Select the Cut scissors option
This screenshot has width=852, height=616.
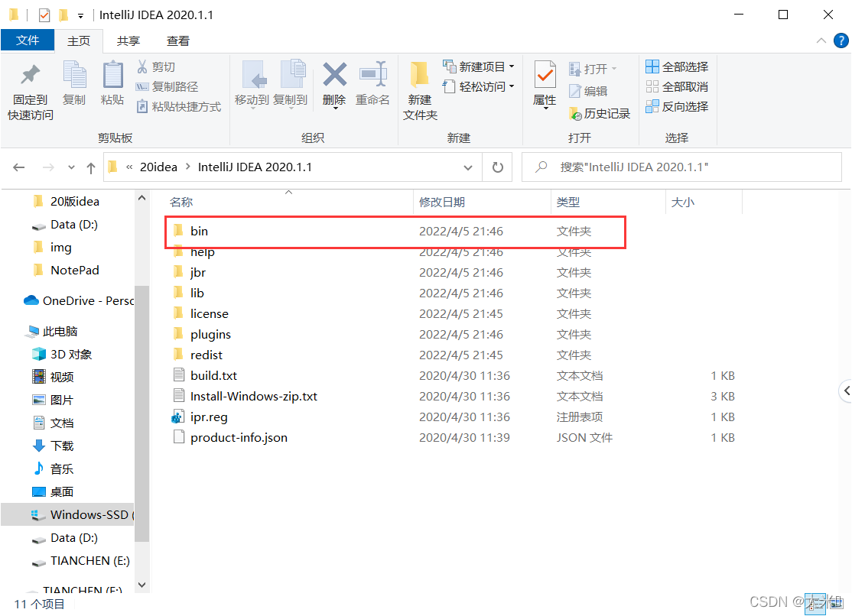click(x=156, y=66)
